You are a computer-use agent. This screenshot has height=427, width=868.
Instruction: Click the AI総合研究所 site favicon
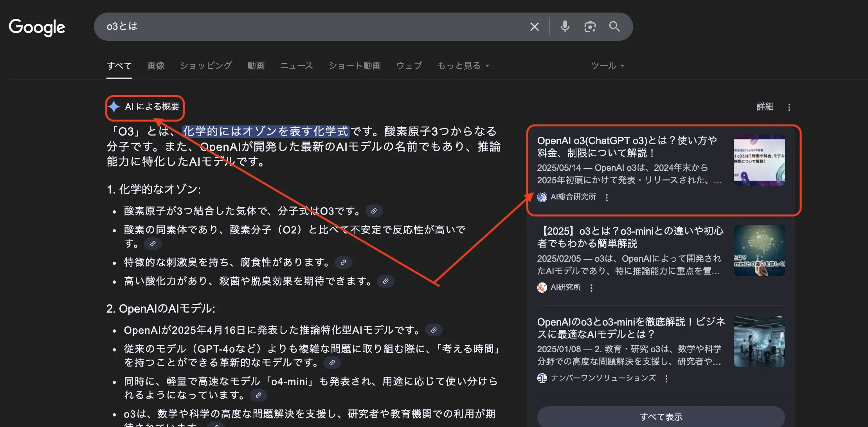point(542,197)
